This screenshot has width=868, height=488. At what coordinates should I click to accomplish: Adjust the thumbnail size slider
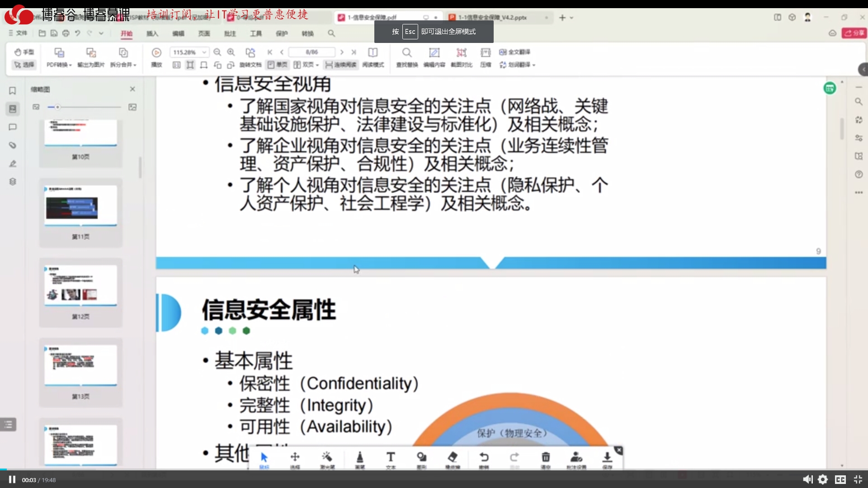coord(84,107)
